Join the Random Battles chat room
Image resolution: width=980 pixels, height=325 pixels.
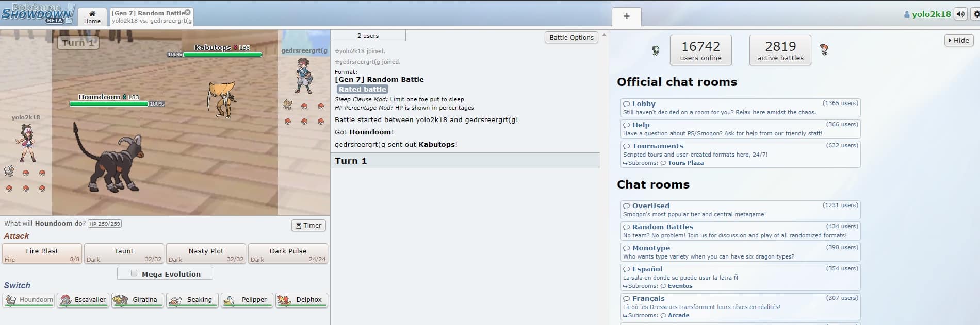click(741, 231)
